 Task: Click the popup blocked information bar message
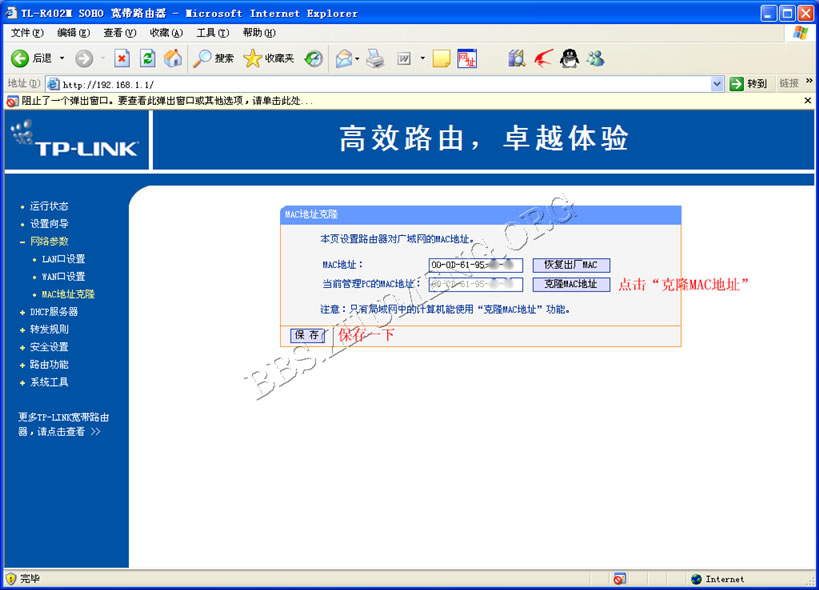pos(167,101)
